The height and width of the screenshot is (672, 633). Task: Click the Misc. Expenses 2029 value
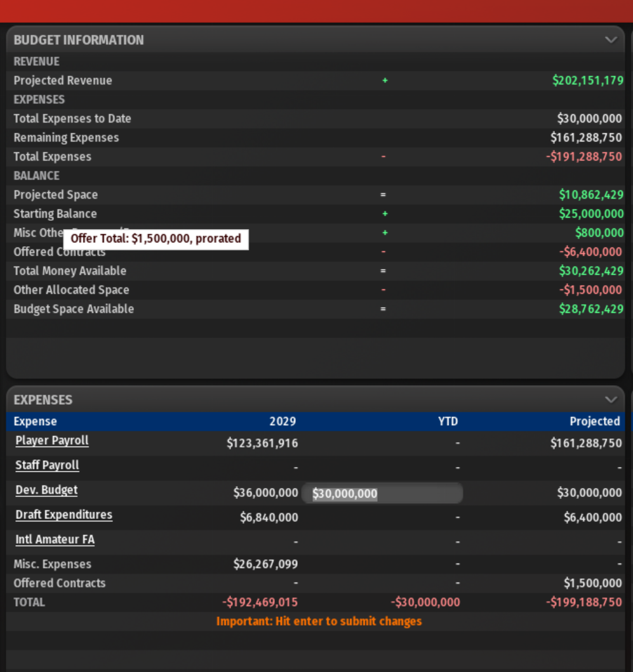point(262,564)
